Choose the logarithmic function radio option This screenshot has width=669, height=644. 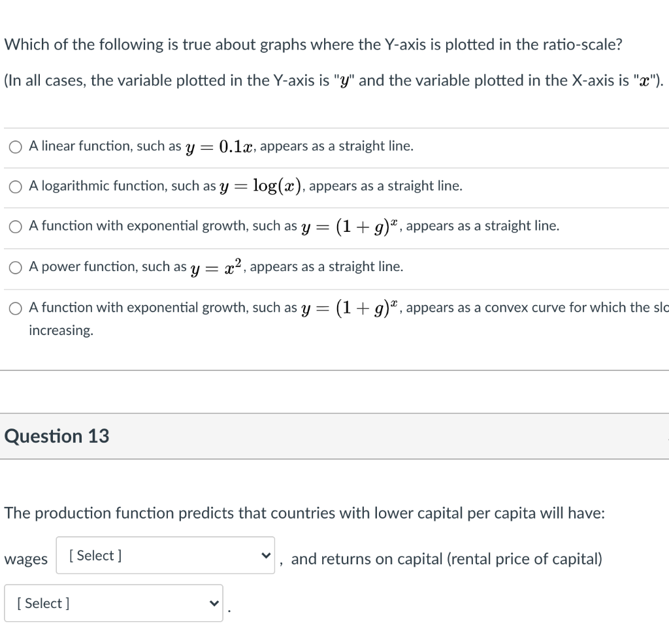[x=16, y=187]
